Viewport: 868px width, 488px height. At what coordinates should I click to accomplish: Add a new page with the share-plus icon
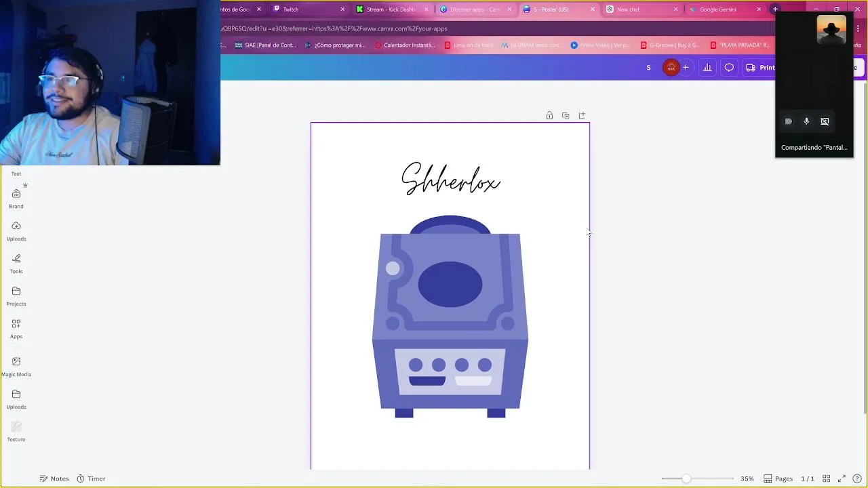click(x=582, y=116)
